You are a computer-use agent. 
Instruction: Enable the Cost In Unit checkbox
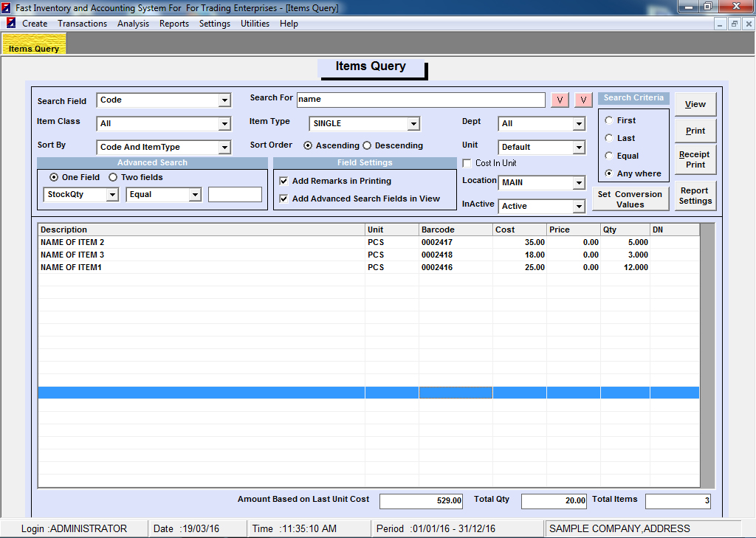(x=467, y=163)
